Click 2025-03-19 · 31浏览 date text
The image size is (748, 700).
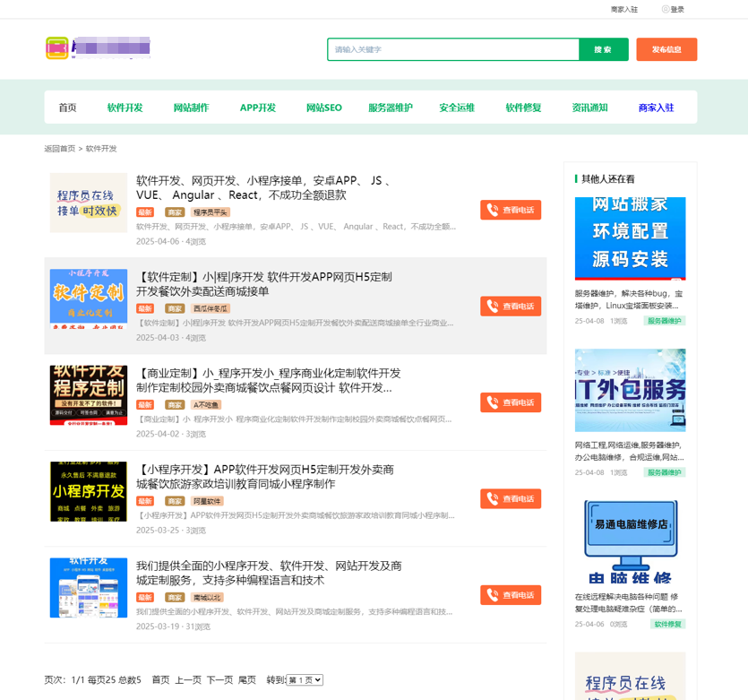tap(173, 627)
